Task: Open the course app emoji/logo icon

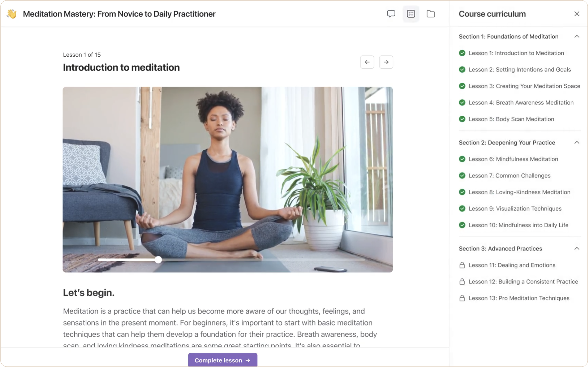Action: click(12, 14)
